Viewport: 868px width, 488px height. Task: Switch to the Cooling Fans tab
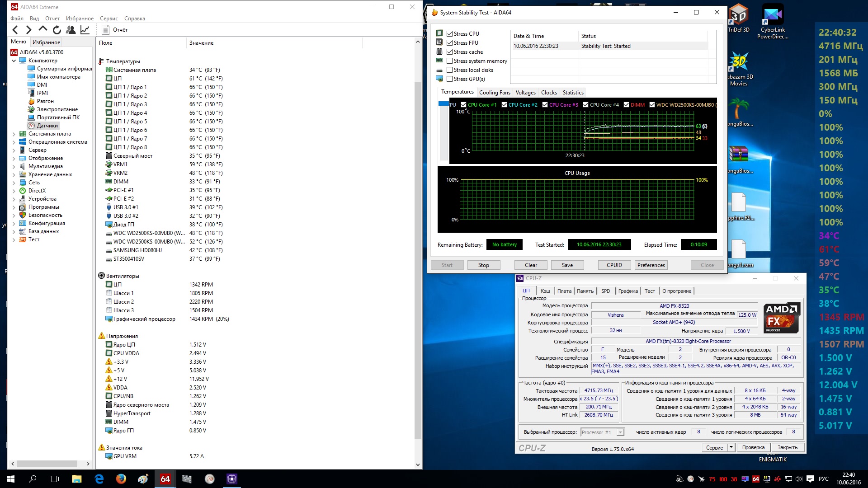pyautogui.click(x=495, y=93)
